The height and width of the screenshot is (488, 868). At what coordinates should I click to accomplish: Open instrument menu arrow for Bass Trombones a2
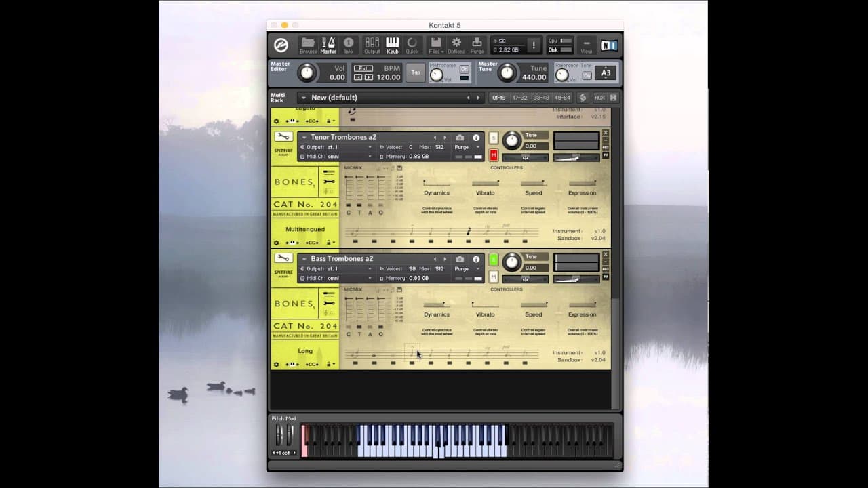coord(304,259)
